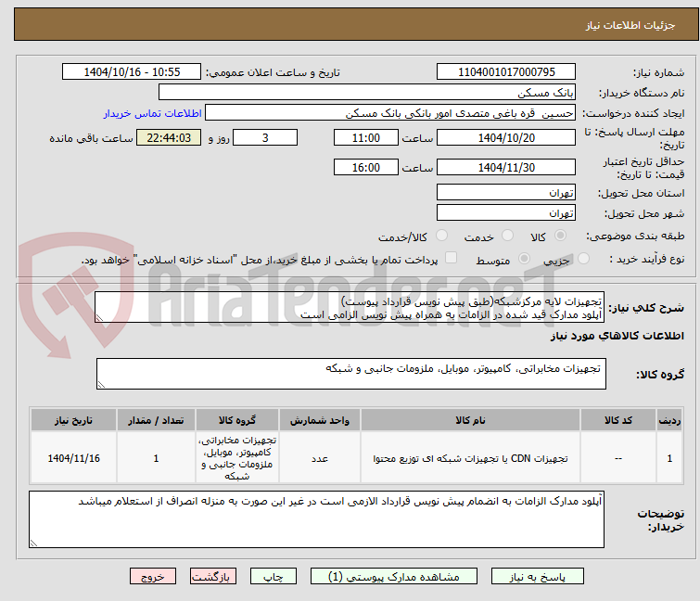Click the شرح کلی نیاز text area
This screenshot has width=700, height=601.
[350, 307]
